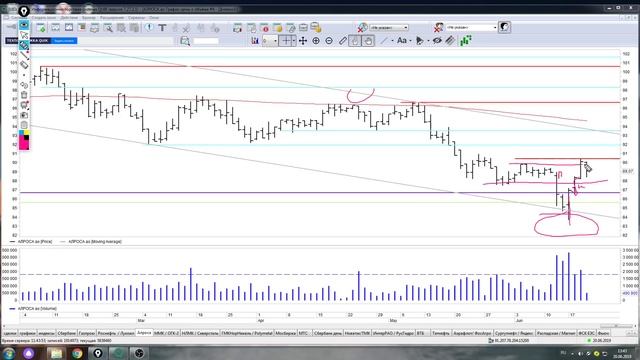Switch to the Аэрофлот/ФосАгро tab

click(472, 333)
